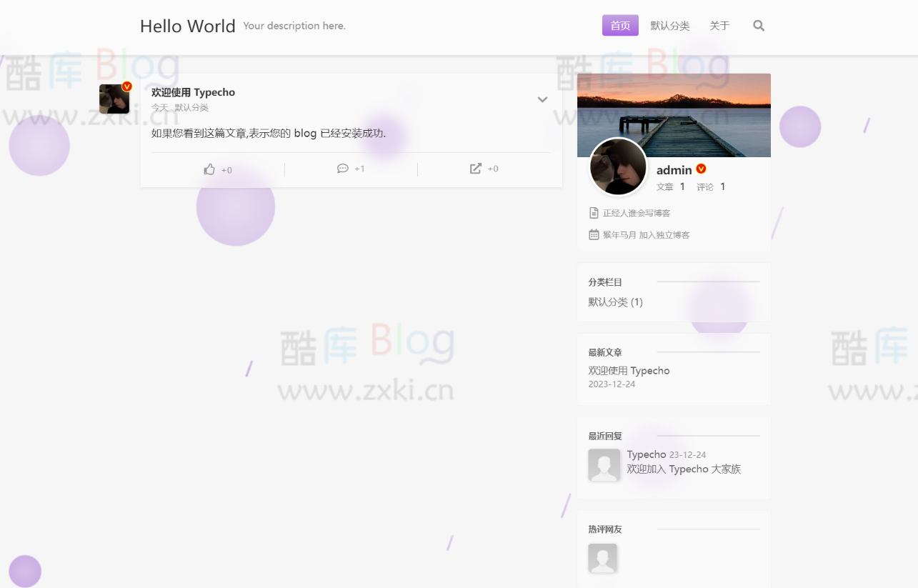Click the share icon under the post
The height and width of the screenshot is (588, 918).
[477, 169]
